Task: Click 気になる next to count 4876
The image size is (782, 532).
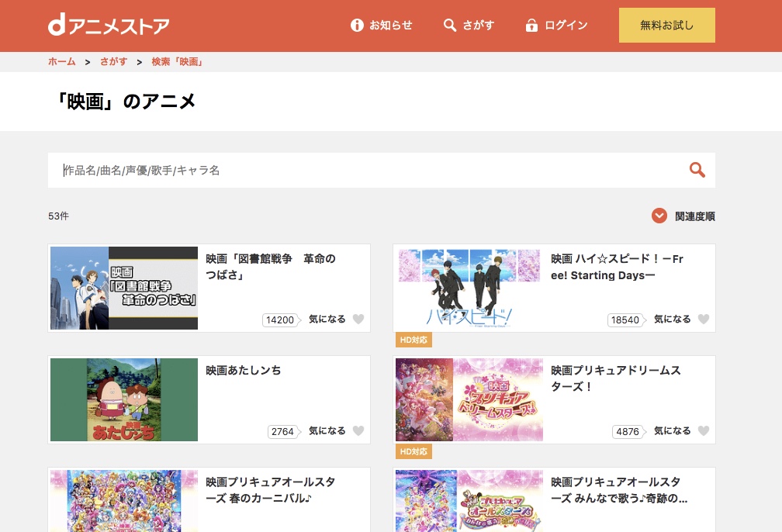Action: click(x=673, y=430)
